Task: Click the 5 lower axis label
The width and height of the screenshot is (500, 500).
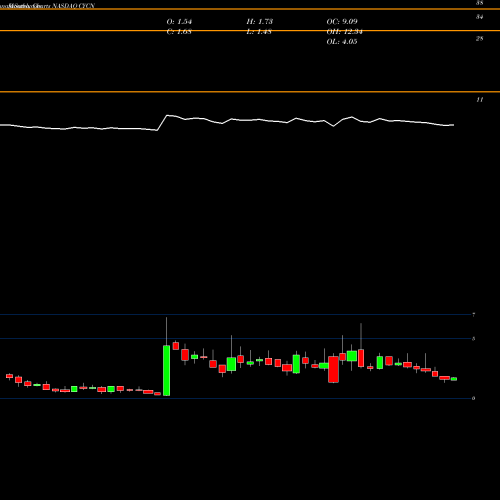Action: [x=473, y=339]
